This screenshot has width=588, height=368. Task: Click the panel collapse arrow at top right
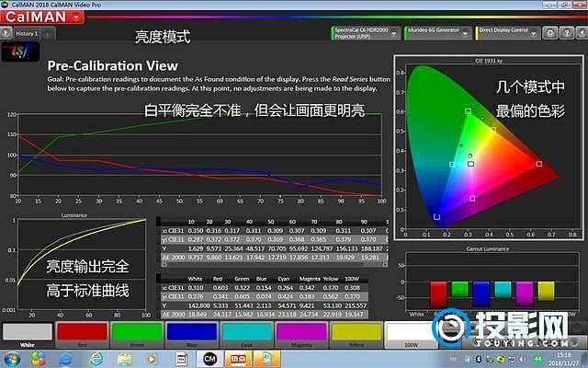pos(582,33)
